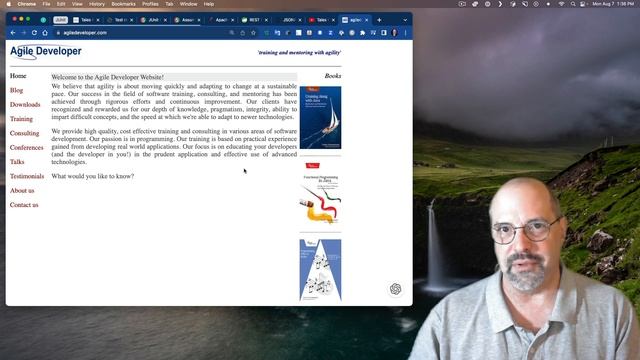The image size is (640, 360).
Task: Click the 'Welcome to the Agile Developer Website!' heading
Action: tap(108, 77)
